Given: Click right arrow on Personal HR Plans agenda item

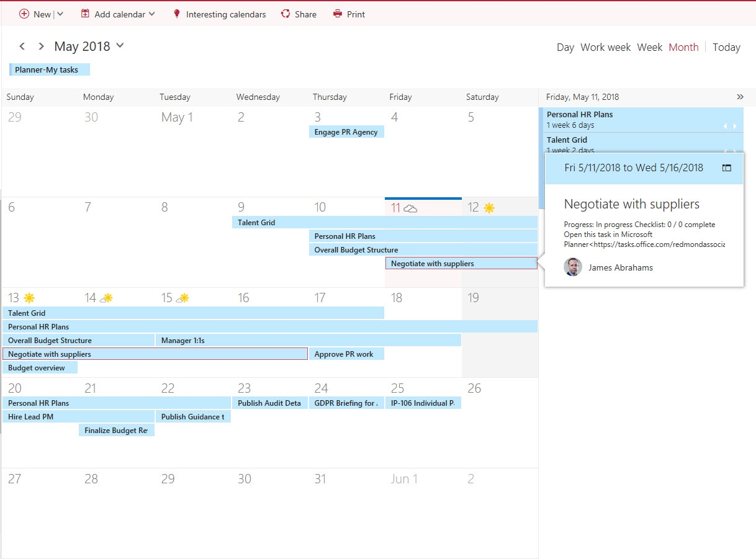Looking at the screenshot, I should (x=736, y=126).
